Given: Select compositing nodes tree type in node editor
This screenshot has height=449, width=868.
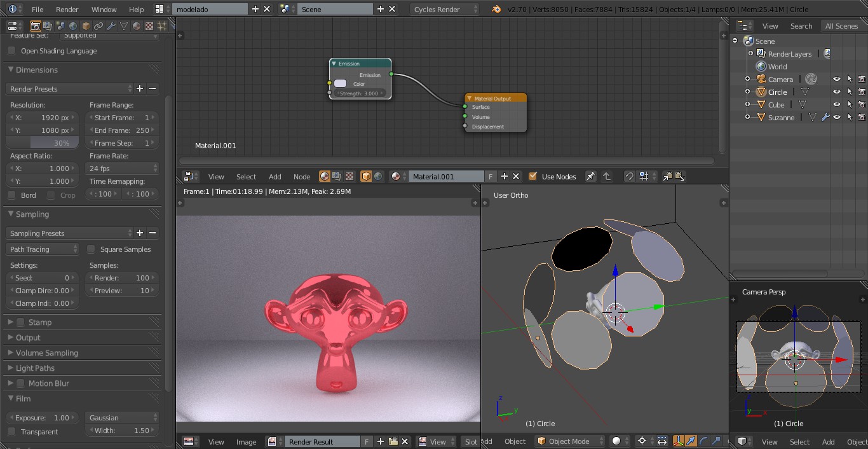Looking at the screenshot, I should click(x=337, y=176).
